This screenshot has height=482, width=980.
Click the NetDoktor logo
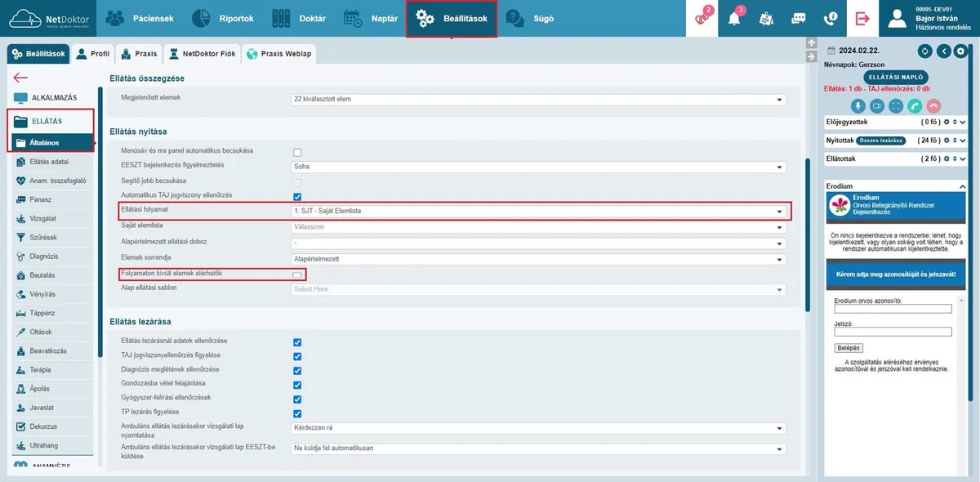click(47, 18)
